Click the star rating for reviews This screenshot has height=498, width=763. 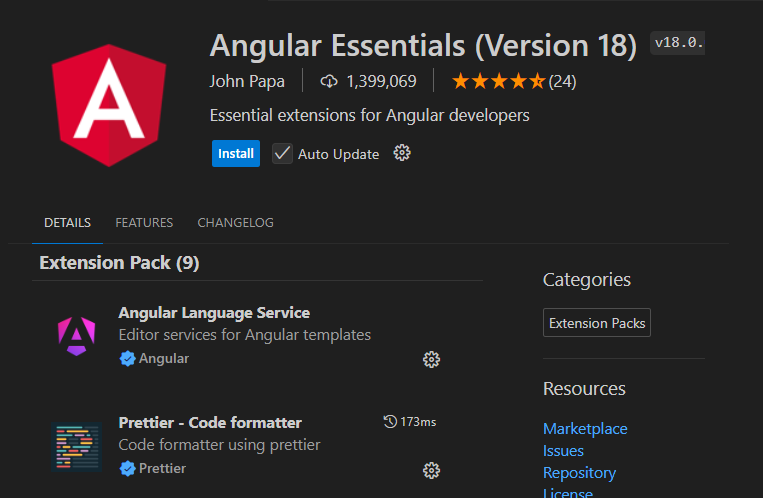pyautogui.click(x=498, y=81)
